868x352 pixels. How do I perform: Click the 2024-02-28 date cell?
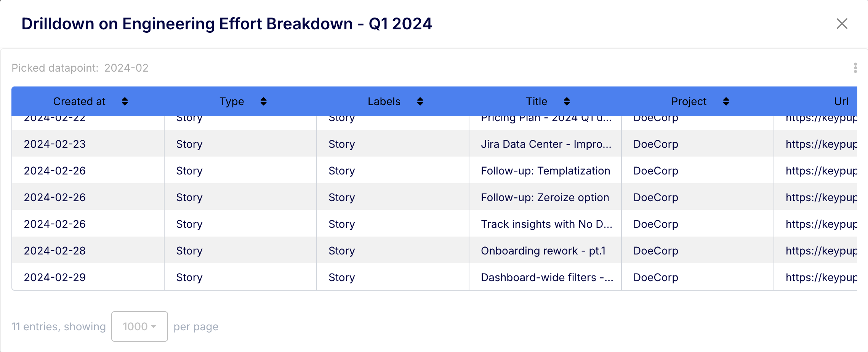tap(55, 251)
